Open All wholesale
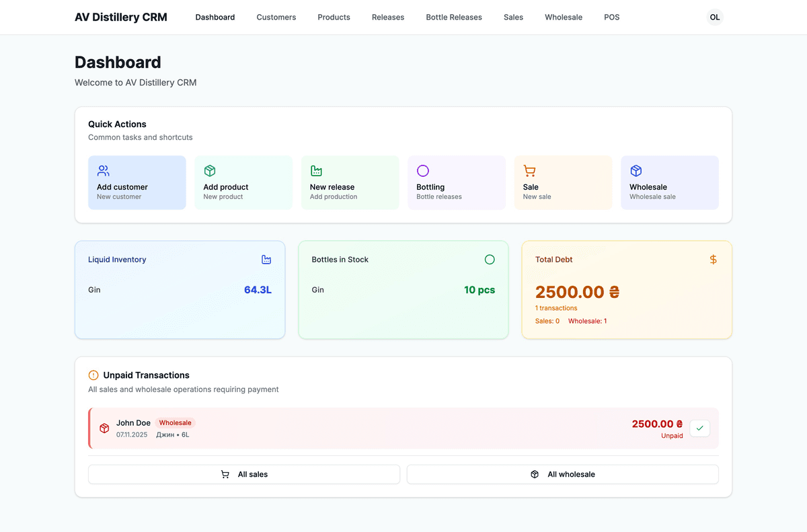 562,474
